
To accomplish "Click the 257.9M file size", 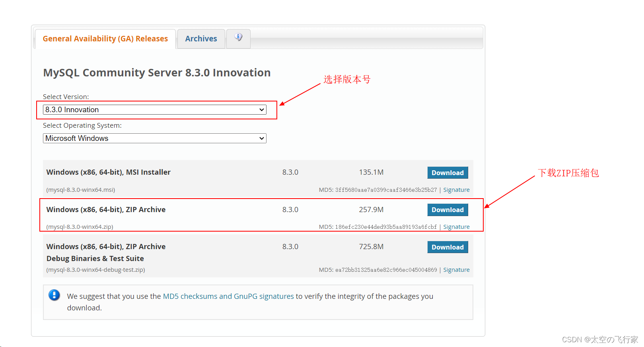I will 371,210.
